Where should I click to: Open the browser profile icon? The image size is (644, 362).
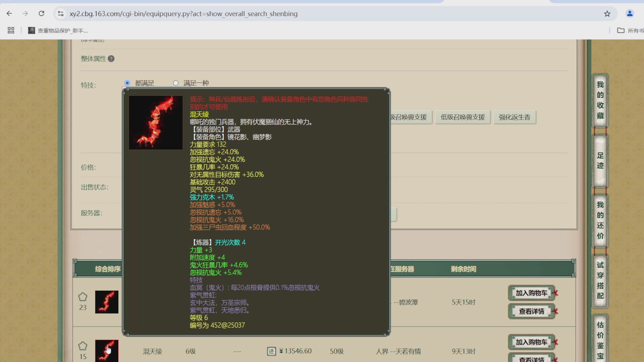pyautogui.click(x=630, y=14)
